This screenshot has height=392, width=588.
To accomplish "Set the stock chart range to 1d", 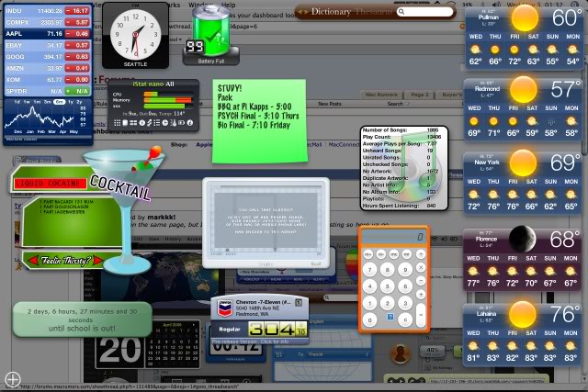I will (x=17, y=102).
